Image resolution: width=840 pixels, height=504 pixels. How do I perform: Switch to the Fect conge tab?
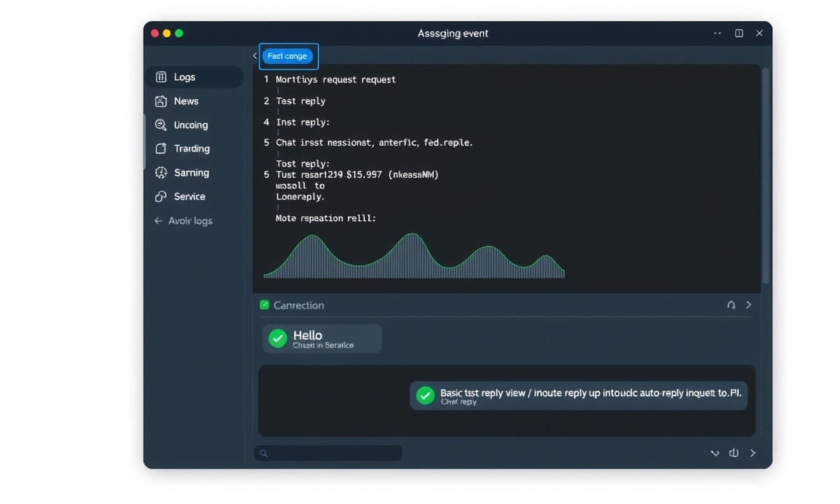pyautogui.click(x=288, y=56)
